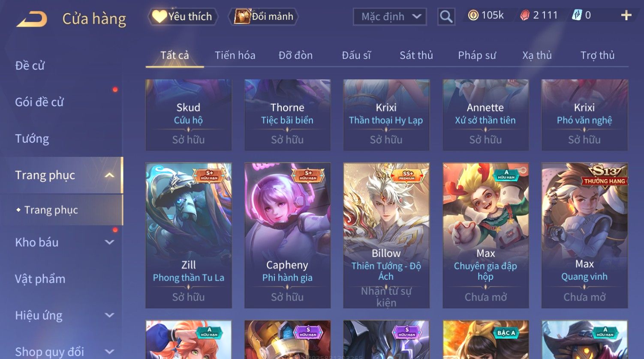The height and width of the screenshot is (359, 644).
Task: Select the Pháp sư tab
Action: click(x=477, y=55)
